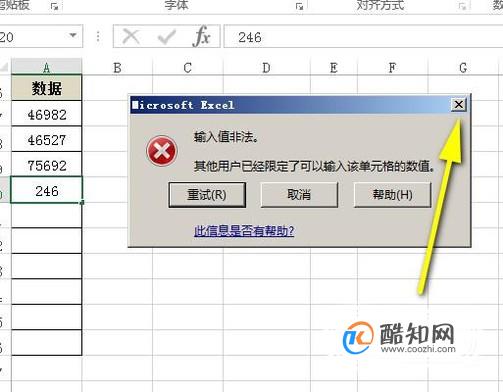Viewport: 503px width, 392px height.
Task: Open the Clipboard group dialog launcher
Action: (54, 6)
